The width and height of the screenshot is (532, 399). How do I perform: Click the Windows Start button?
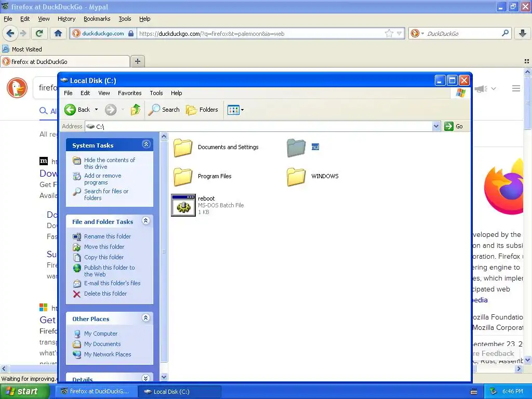(x=24, y=391)
